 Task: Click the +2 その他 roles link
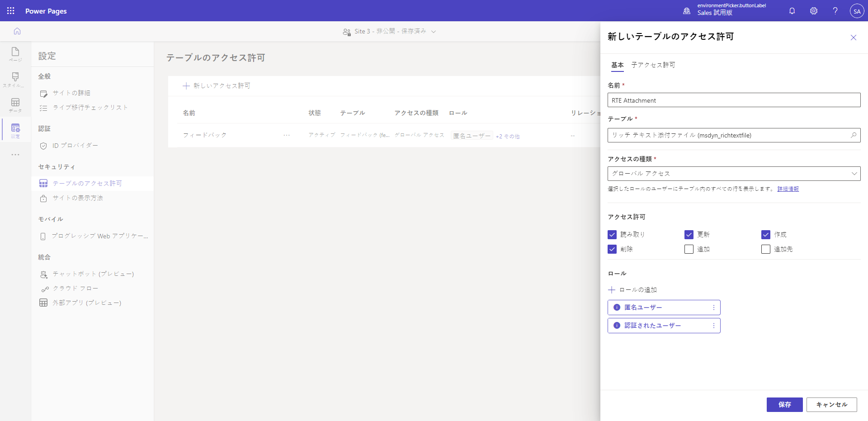(508, 137)
